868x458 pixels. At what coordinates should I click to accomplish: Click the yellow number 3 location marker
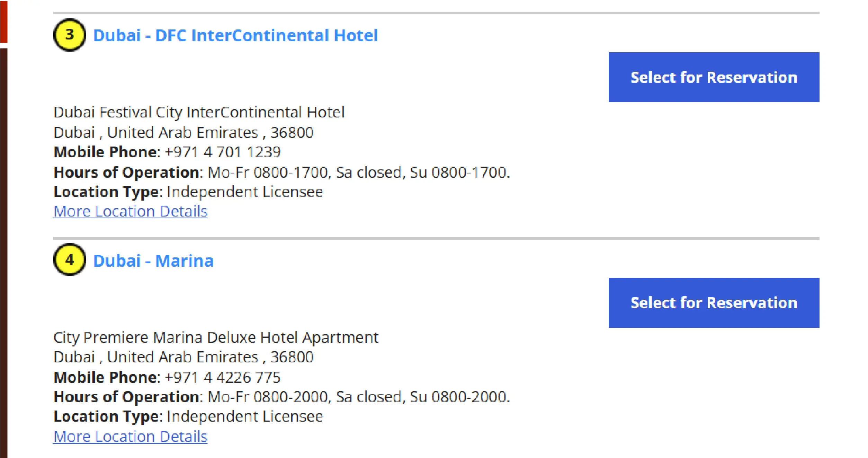point(70,35)
